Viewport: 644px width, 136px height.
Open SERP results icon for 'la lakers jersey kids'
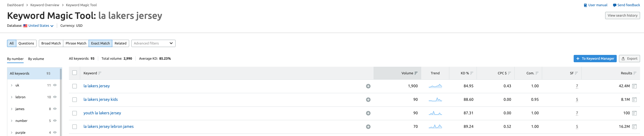[x=634, y=100]
